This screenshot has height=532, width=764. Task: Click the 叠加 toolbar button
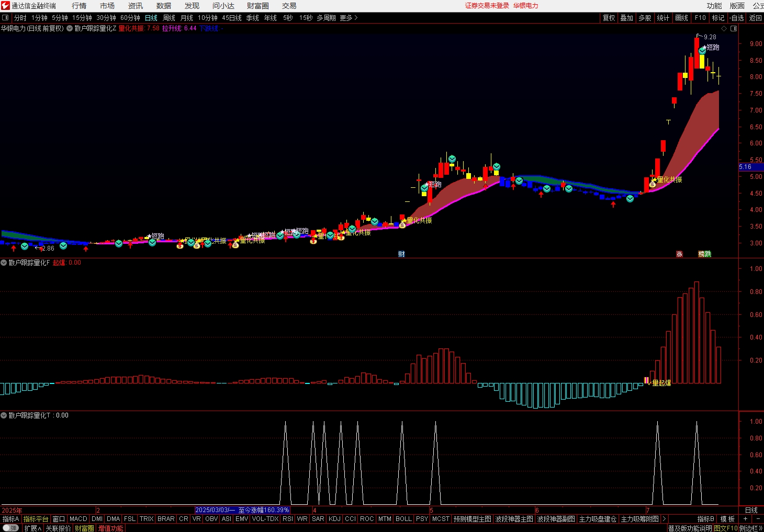627,18
